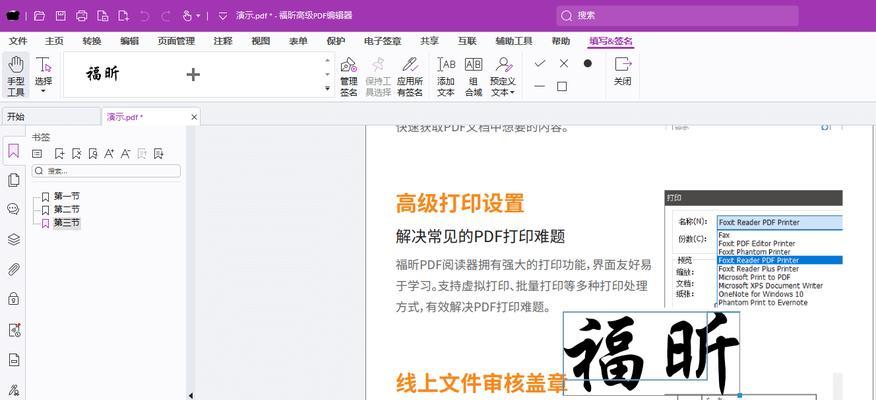This screenshot has height=400, width=876.
Task: Open the Security lock sidebar icon
Action: [13, 299]
